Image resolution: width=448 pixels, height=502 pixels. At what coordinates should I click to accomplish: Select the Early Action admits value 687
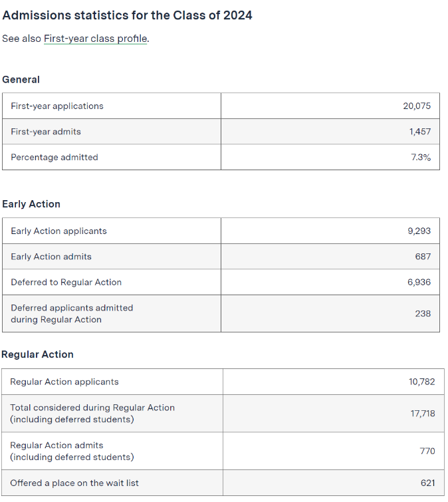423,256
